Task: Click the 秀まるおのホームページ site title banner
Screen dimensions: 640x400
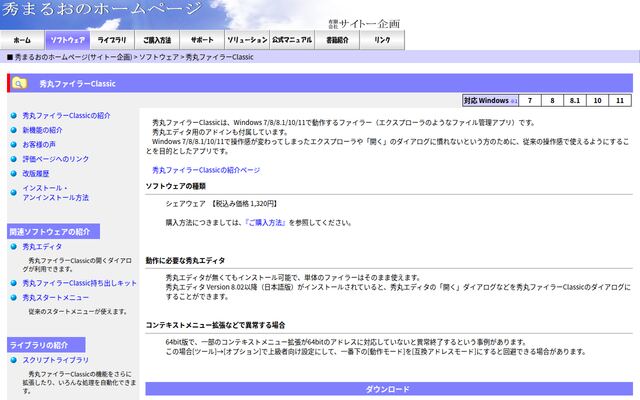Action: (102, 9)
